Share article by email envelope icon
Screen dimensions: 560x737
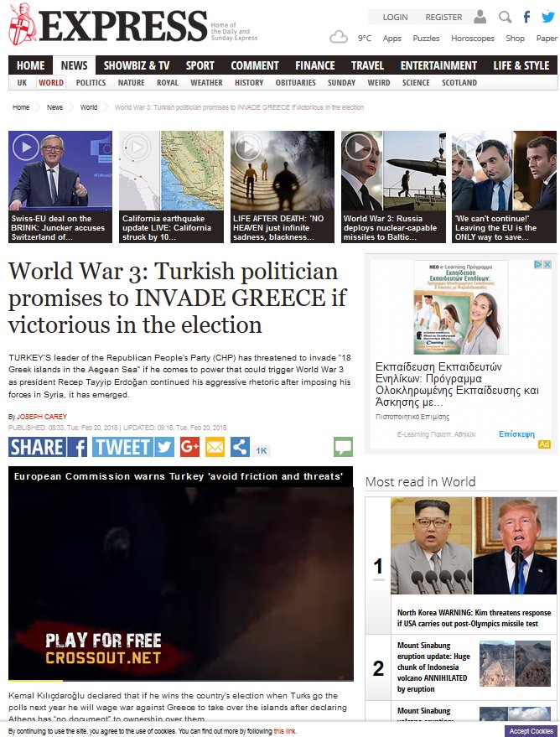pyautogui.click(x=215, y=447)
